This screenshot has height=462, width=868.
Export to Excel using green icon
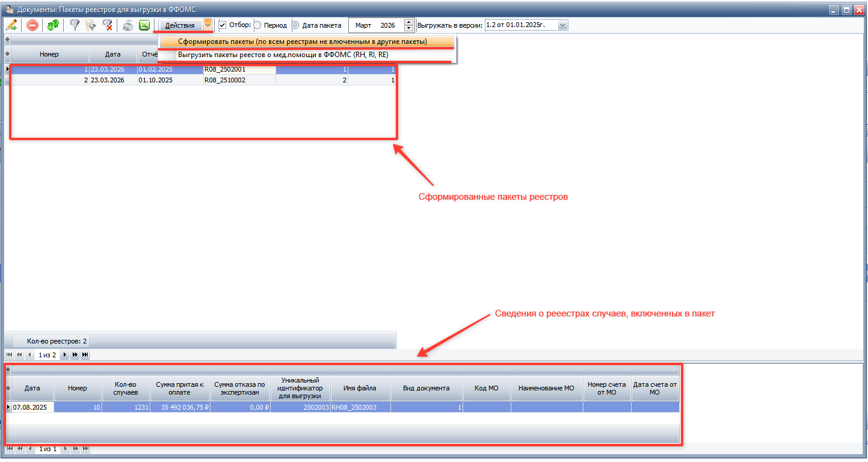(x=144, y=25)
